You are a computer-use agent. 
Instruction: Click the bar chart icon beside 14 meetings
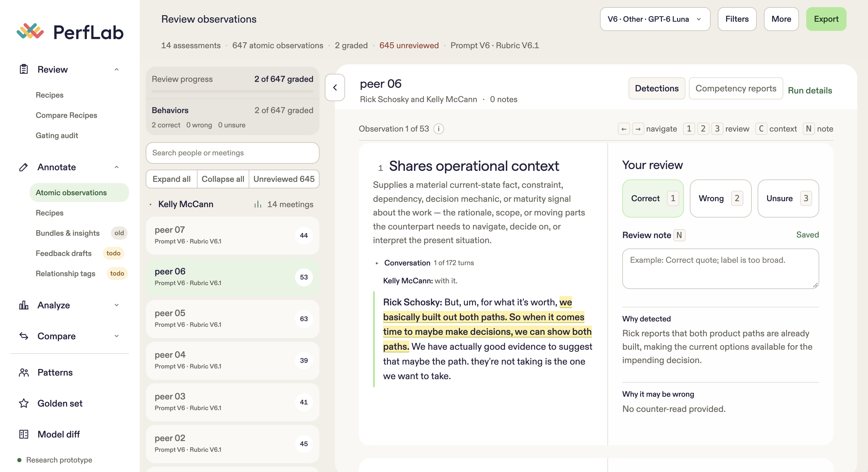pyautogui.click(x=258, y=204)
